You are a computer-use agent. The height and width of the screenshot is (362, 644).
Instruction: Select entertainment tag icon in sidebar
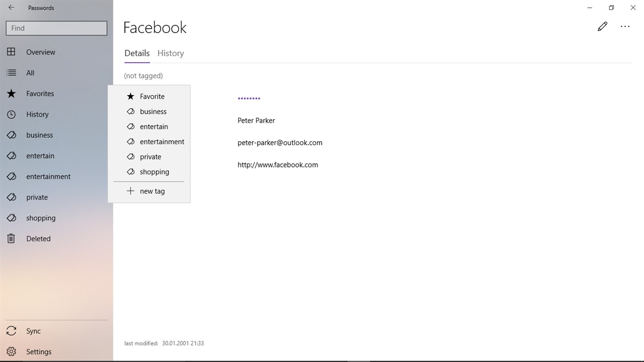tap(11, 176)
